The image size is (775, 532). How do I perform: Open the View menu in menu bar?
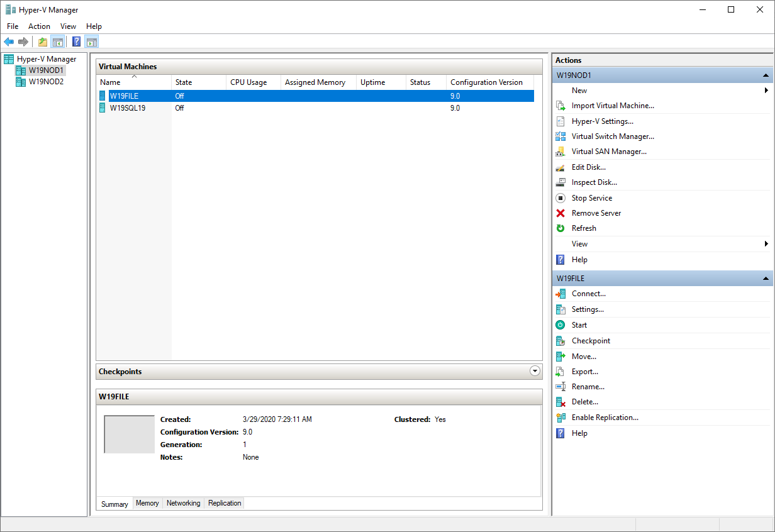[x=68, y=26]
